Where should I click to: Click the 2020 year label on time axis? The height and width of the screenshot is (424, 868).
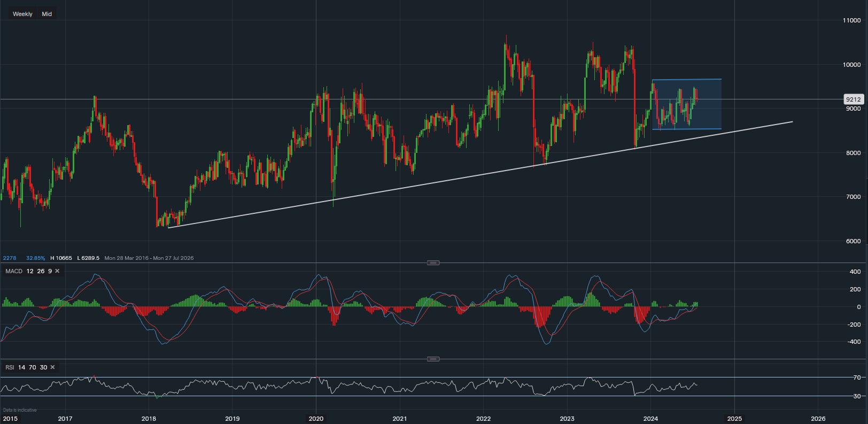click(316, 419)
